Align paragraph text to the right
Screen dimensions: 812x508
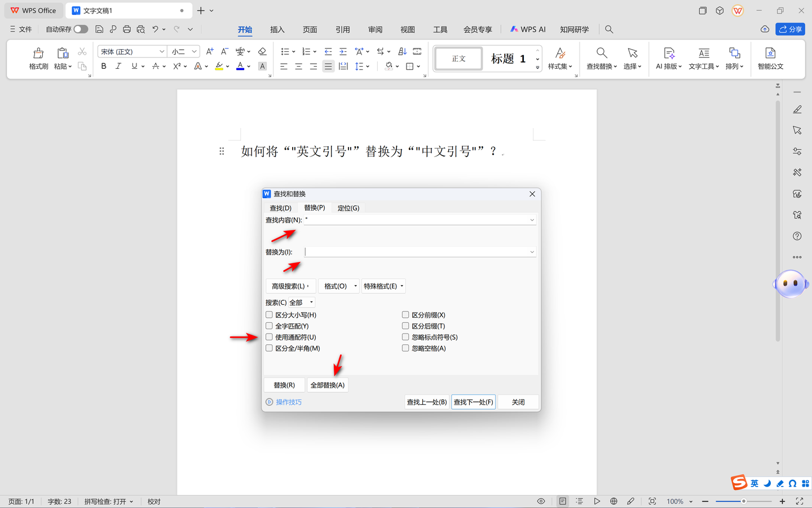314,66
